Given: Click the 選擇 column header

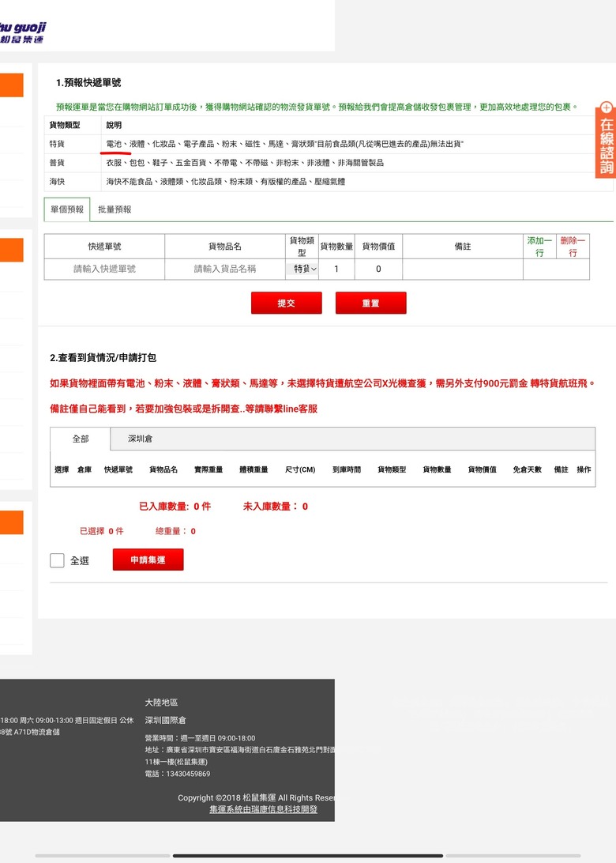Looking at the screenshot, I should [x=62, y=469].
